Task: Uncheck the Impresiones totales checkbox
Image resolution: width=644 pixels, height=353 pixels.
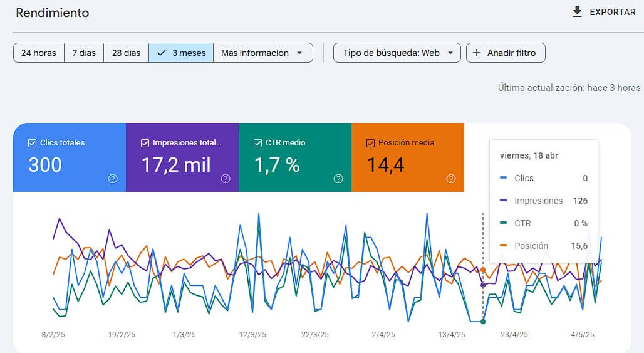Action: [x=145, y=143]
